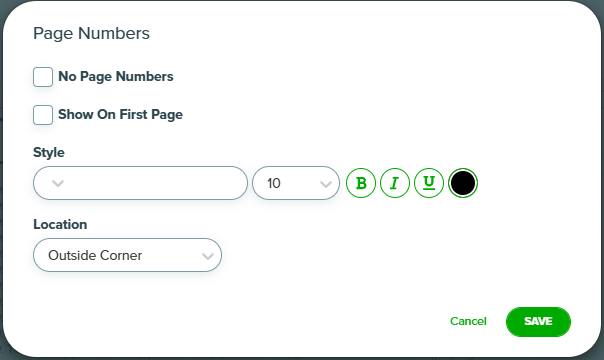Image resolution: width=604 pixels, height=360 pixels.
Task: Click the chevron beside font size 10
Action: tap(326, 184)
